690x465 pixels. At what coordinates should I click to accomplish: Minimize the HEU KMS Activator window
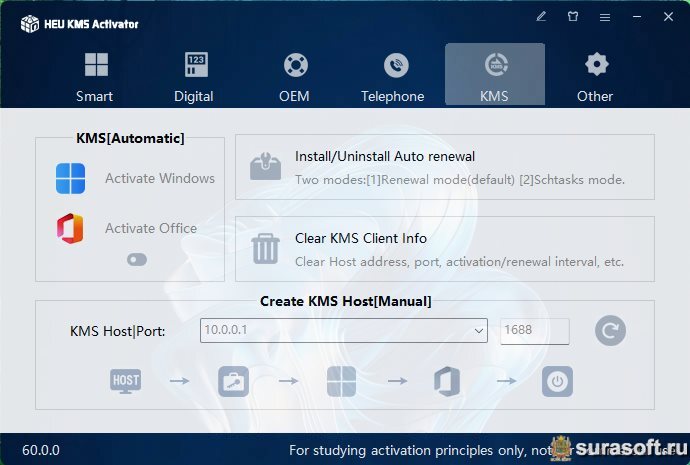tap(637, 17)
